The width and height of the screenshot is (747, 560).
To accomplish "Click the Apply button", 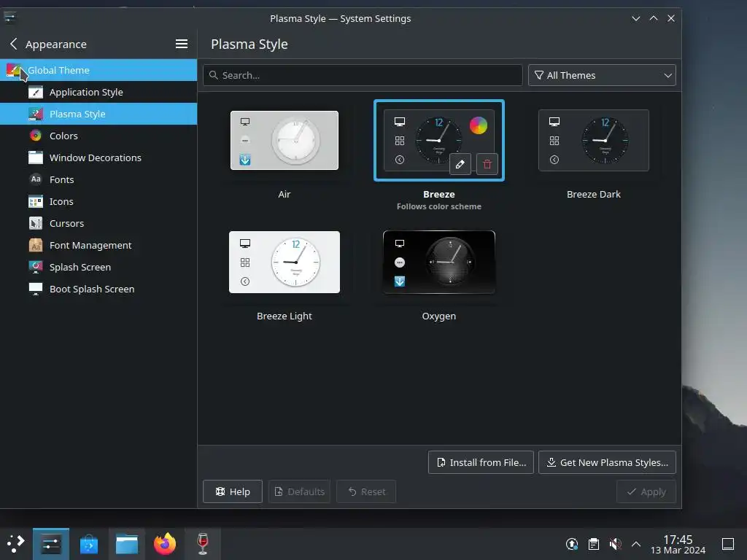I will 646,491.
